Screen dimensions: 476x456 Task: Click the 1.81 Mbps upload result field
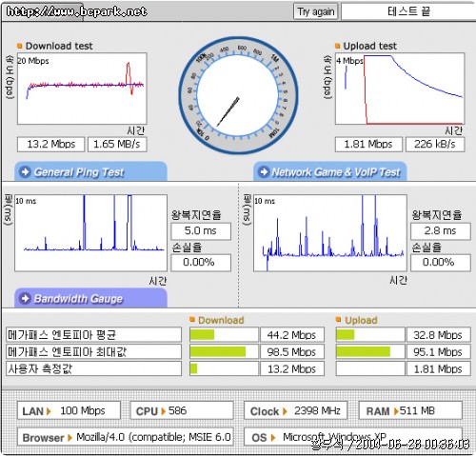368,145
